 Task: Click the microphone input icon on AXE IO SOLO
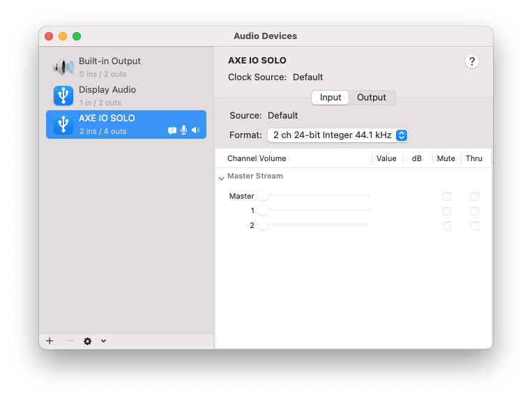pyautogui.click(x=183, y=130)
